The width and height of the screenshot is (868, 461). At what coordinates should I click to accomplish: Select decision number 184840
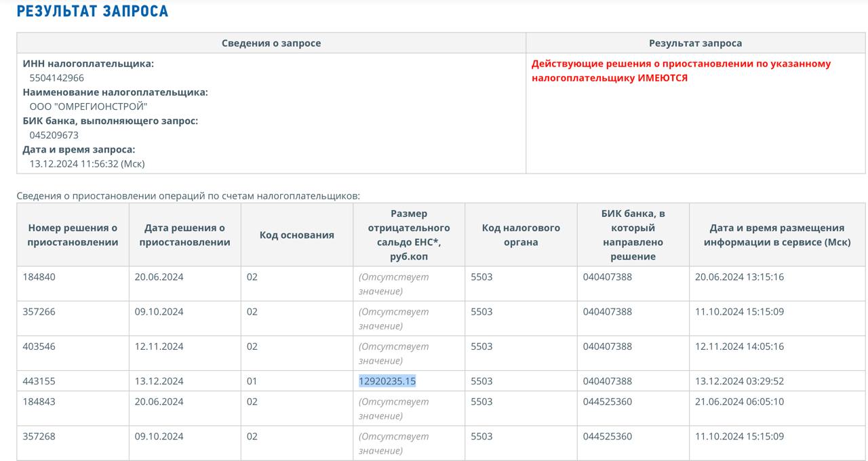(39, 277)
